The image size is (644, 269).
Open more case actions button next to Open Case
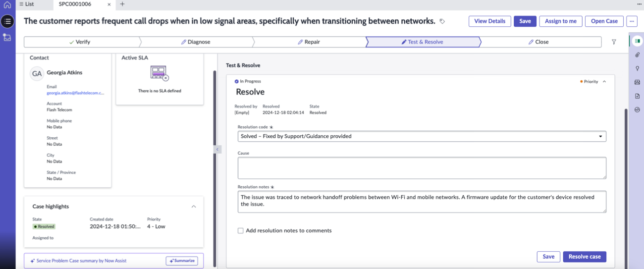632,21
